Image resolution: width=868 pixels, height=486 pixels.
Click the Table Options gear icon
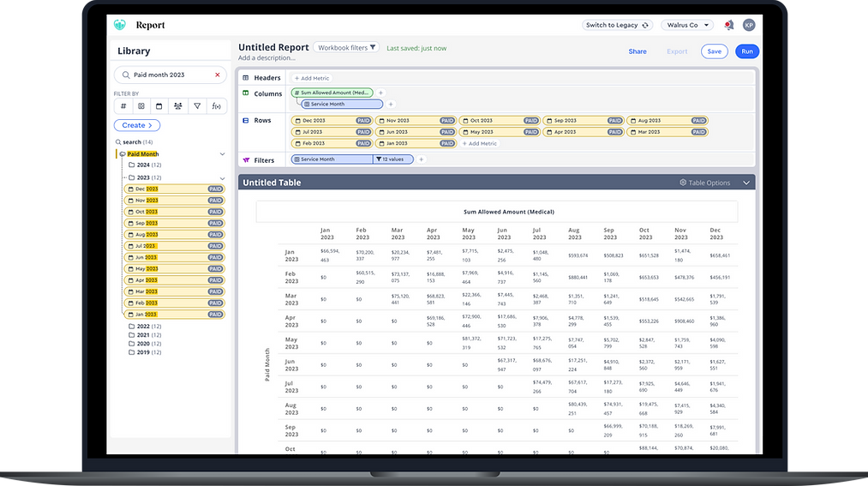(683, 182)
